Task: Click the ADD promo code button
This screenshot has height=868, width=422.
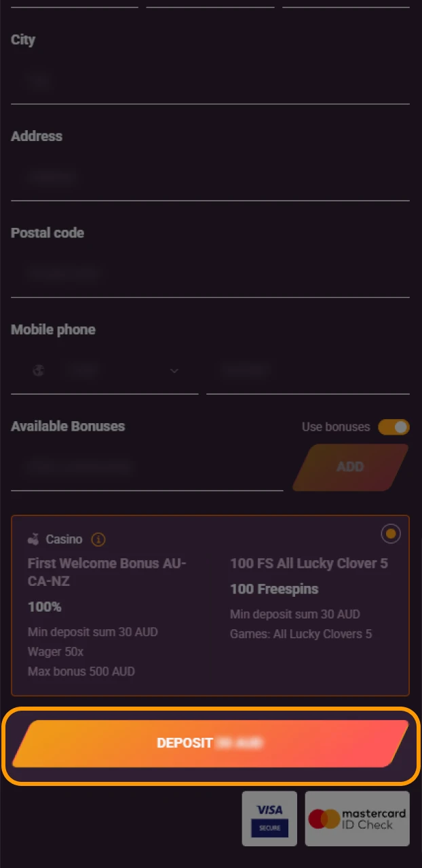Action: pyautogui.click(x=350, y=467)
